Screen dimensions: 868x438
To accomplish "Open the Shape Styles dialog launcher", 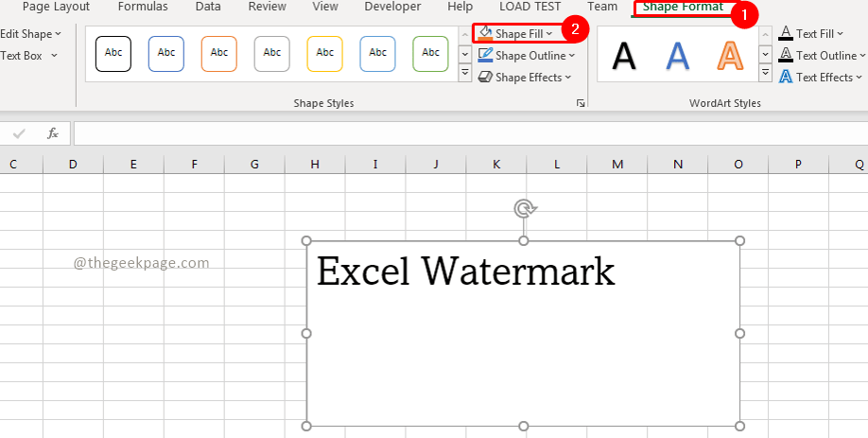I will pyautogui.click(x=580, y=103).
